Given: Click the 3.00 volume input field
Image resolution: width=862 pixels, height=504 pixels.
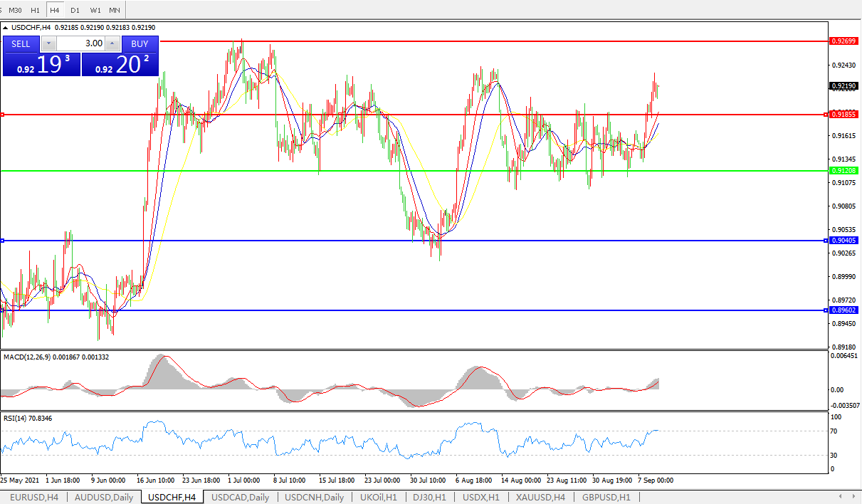Looking at the screenshot, I should pyautogui.click(x=80, y=43).
